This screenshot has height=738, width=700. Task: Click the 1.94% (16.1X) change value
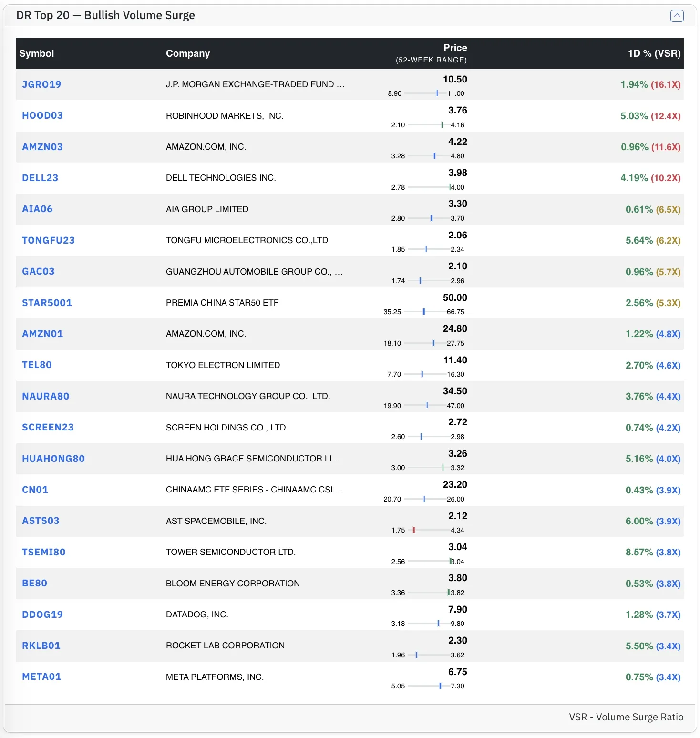coord(650,84)
